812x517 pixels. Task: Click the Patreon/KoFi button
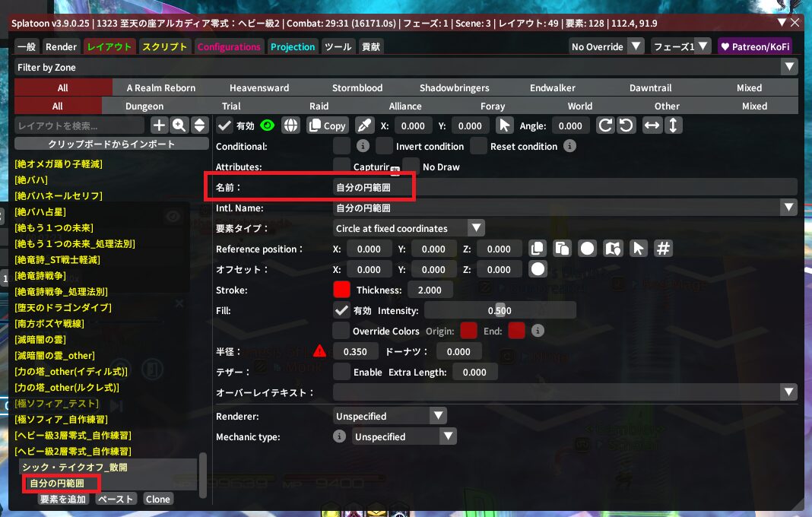(755, 46)
